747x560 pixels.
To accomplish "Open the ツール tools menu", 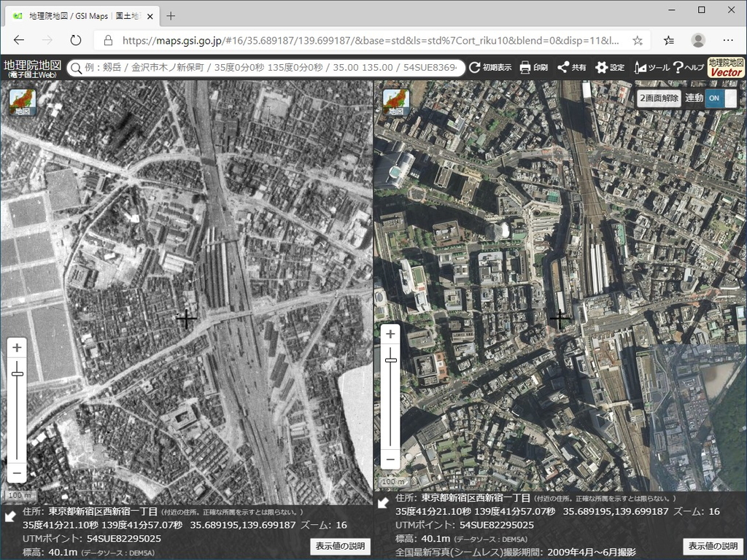I will click(x=651, y=68).
